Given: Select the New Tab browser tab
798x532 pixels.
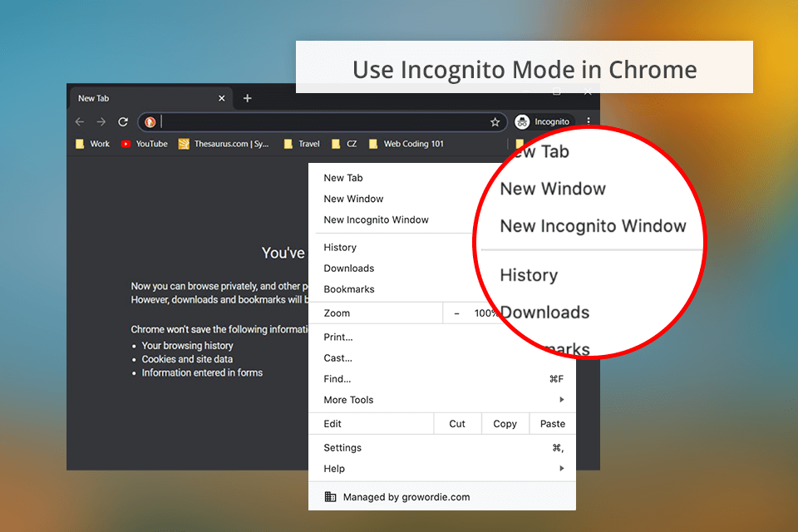Looking at the screenshot, I should pos(150,98).
